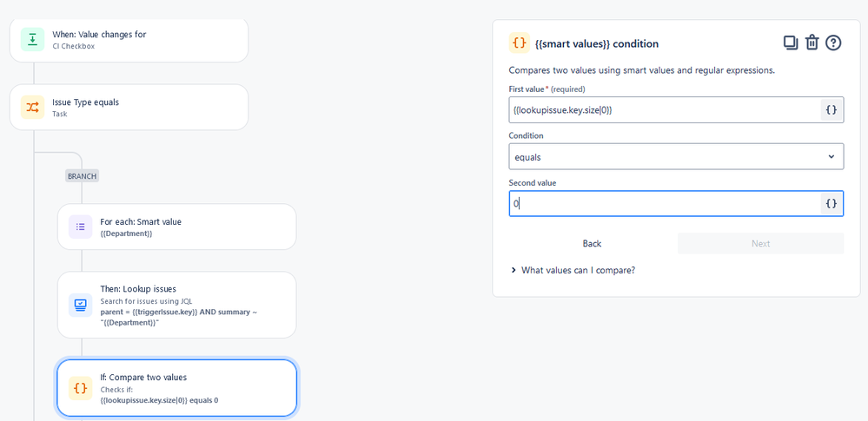868x421 pixels.
Task: Select the 'Issue Type equals' Task step
Action: tap(130, 107)
